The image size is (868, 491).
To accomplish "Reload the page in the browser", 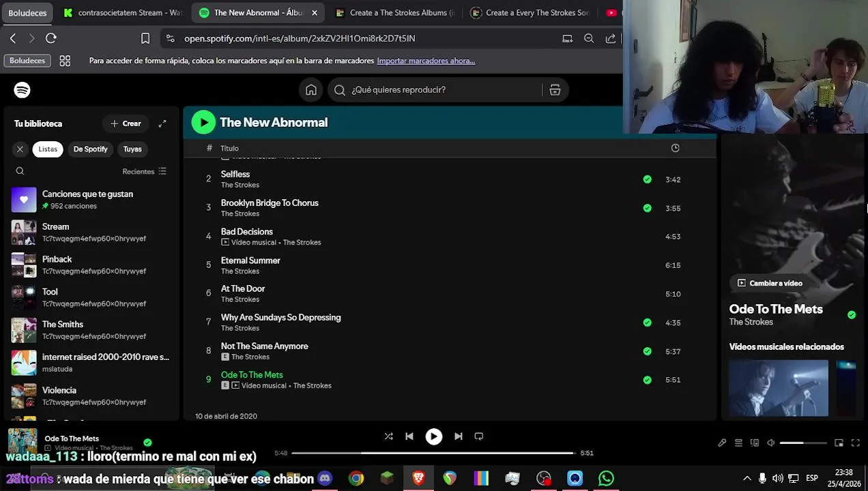I will pos(51,38).
